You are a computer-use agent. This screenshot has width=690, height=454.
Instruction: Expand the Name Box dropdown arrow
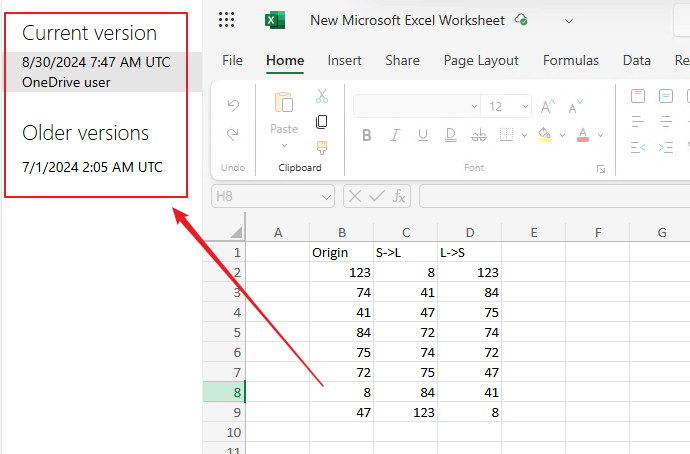tap(326, 197)
